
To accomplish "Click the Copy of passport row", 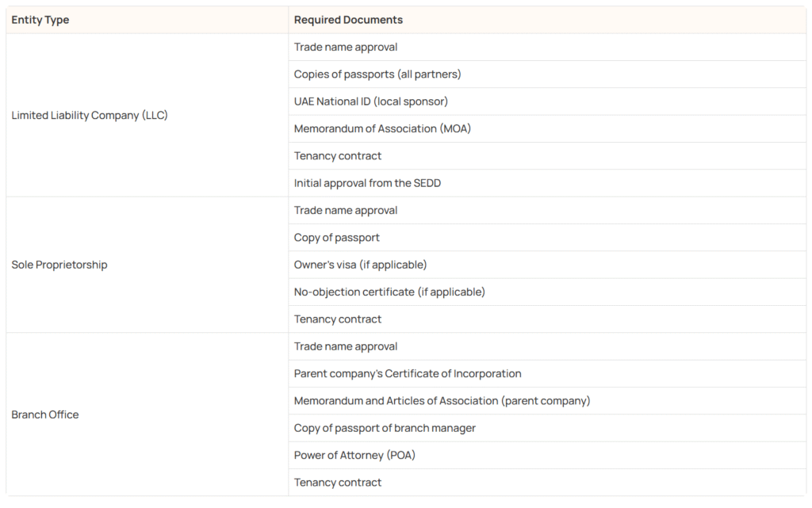I will 547,238.
